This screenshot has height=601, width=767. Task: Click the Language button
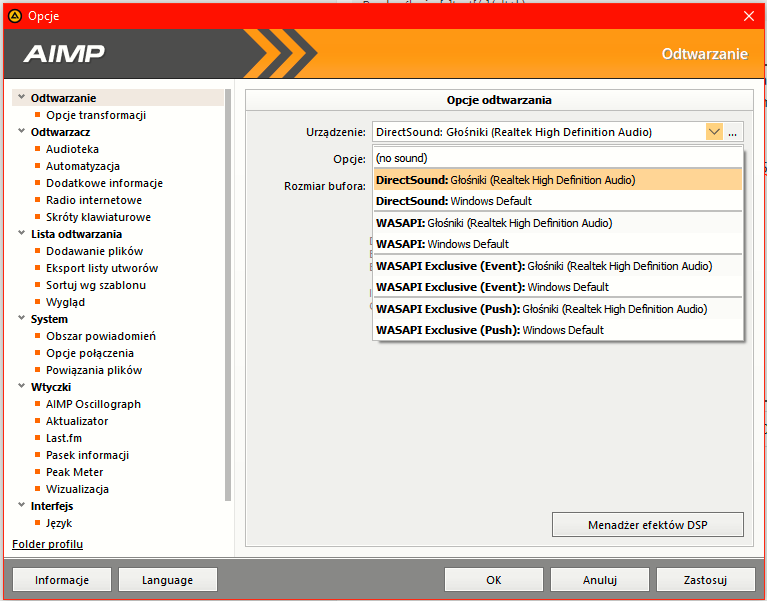click(168, 580)
